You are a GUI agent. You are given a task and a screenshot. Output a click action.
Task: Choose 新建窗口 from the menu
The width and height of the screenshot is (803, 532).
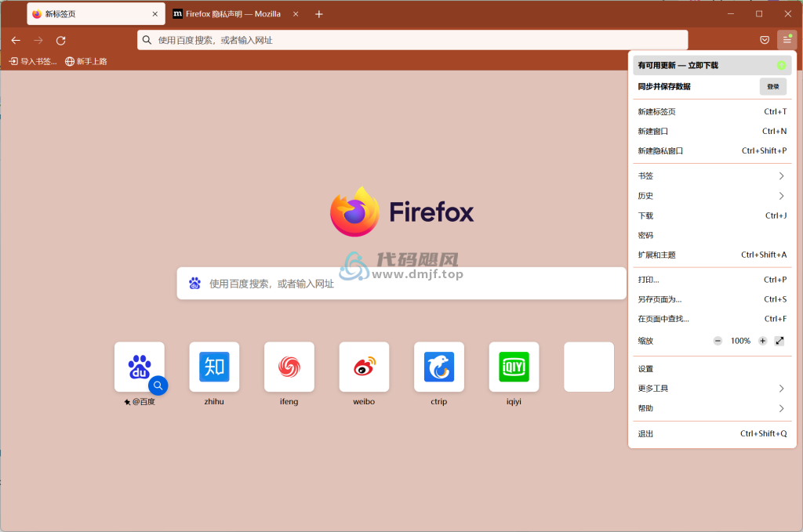point(712,131)
